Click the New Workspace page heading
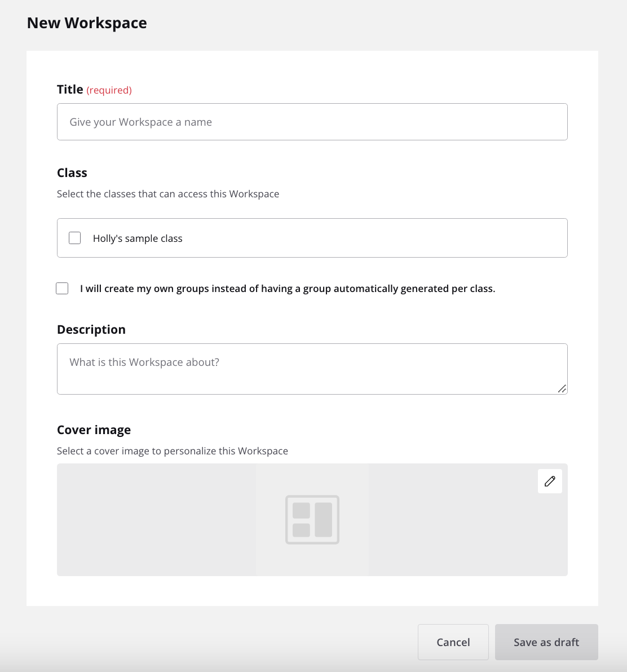627x672 pixels. click(x=87, y=23)
